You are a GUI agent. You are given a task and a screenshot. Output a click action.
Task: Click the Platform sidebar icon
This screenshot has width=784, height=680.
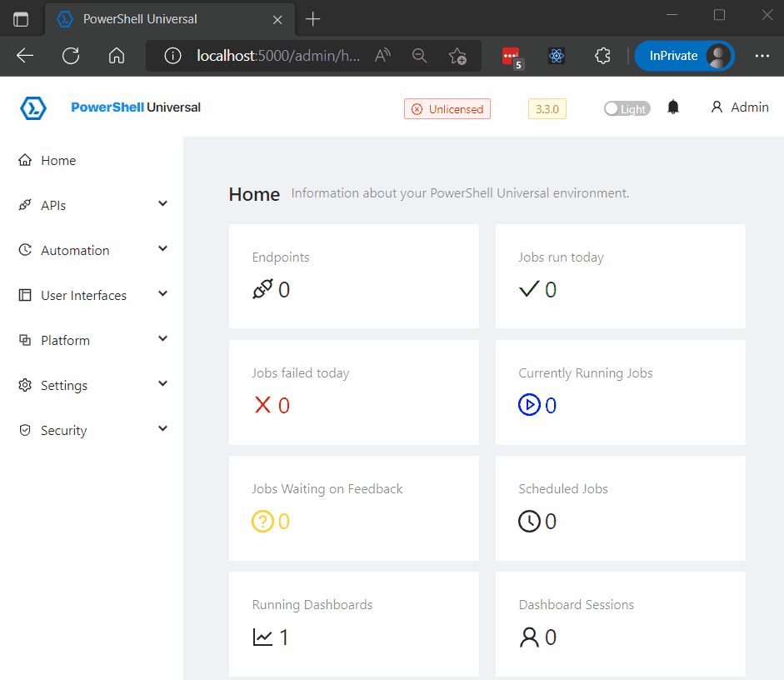click(26, 339)
